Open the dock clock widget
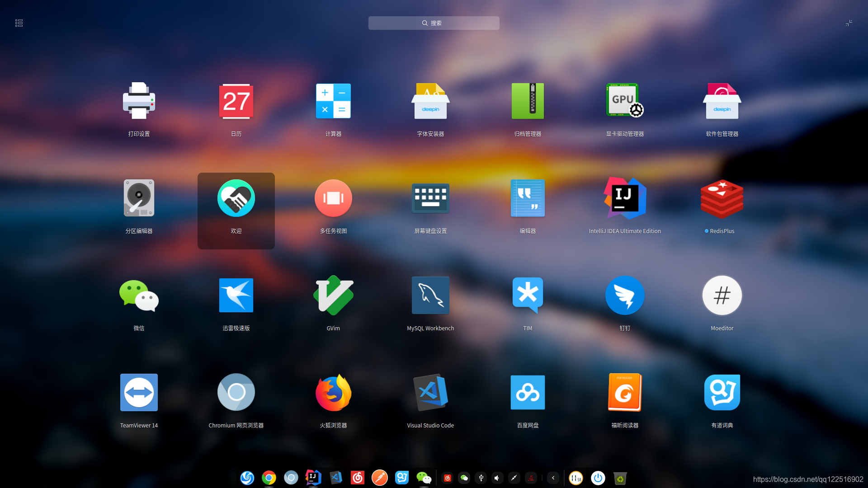 coord(576,478)
